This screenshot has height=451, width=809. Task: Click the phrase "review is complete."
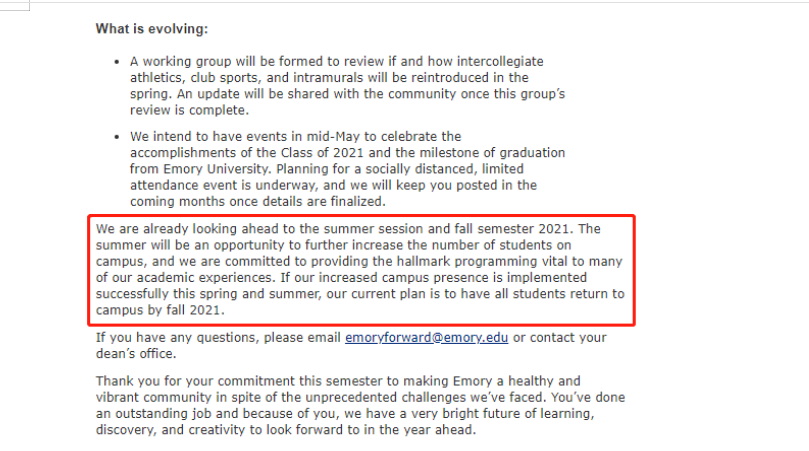tap(189, 110)
